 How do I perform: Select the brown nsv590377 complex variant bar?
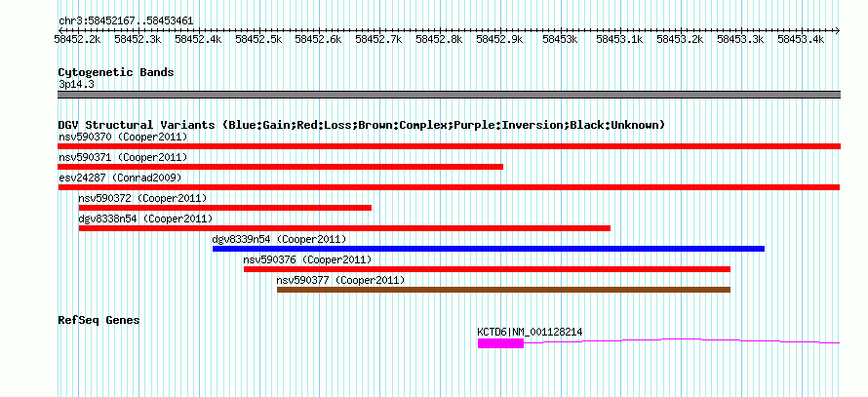click(x=504, y=290)
